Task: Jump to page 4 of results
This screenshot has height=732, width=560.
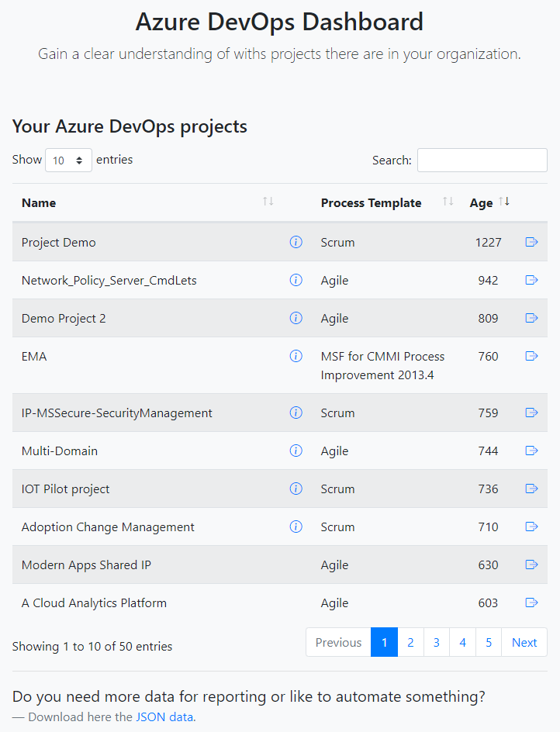Action: coord(462,642)
